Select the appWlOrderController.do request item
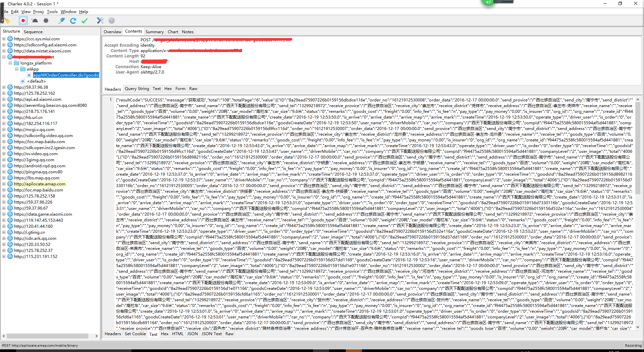 point(66,75)
